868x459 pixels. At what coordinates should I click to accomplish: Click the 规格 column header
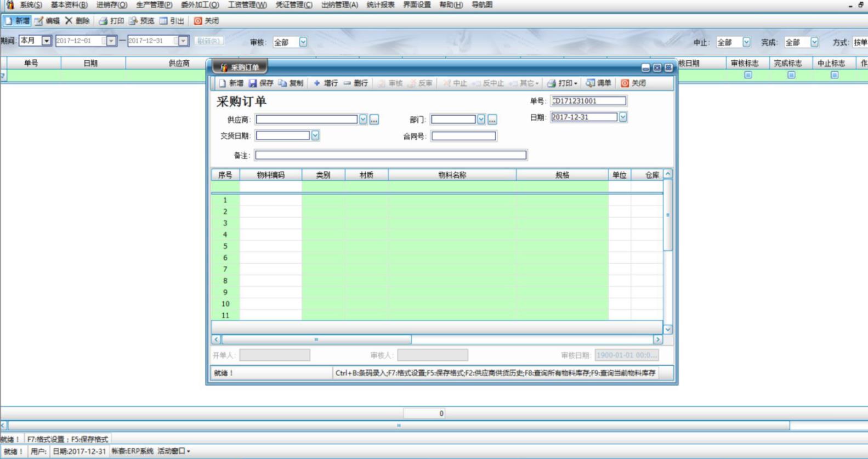[x=562, y=175]
